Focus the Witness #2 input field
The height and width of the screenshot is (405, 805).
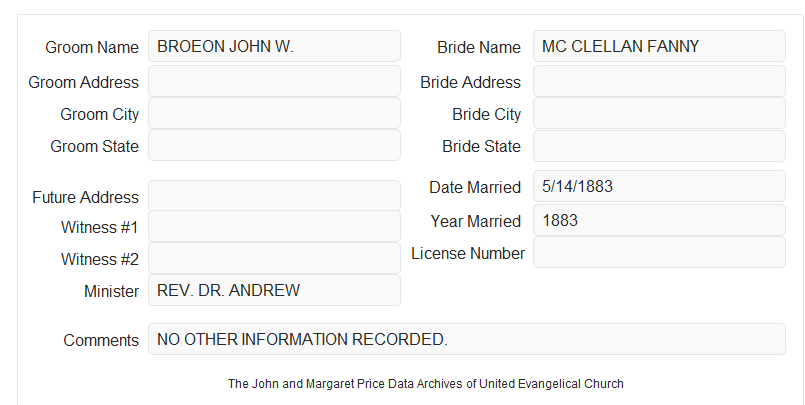274,258
